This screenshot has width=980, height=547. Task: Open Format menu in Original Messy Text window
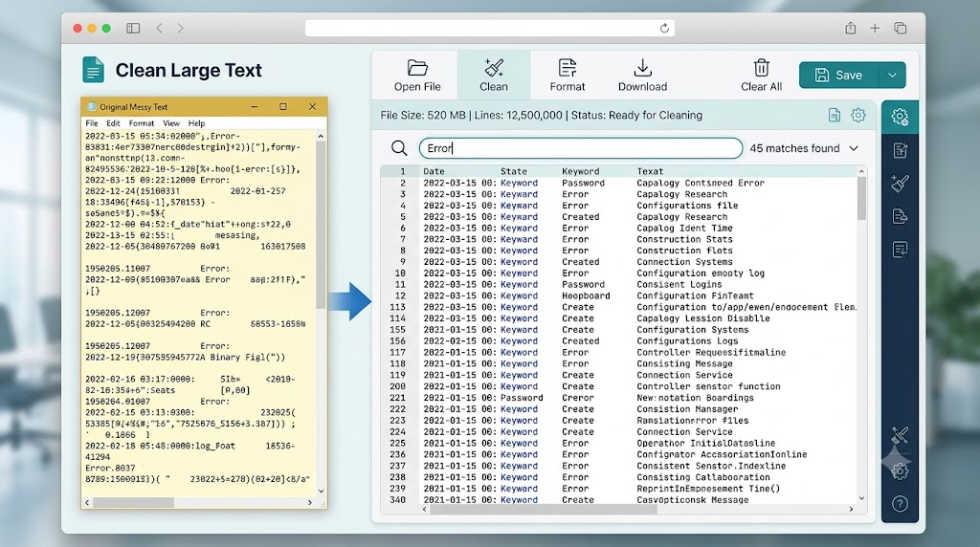(142, 123)
